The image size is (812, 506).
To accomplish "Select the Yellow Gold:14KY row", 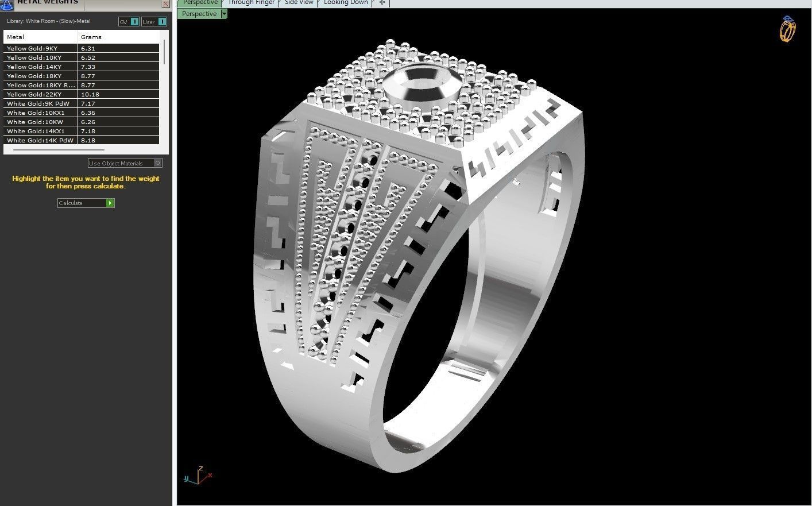I will point(82,67).
